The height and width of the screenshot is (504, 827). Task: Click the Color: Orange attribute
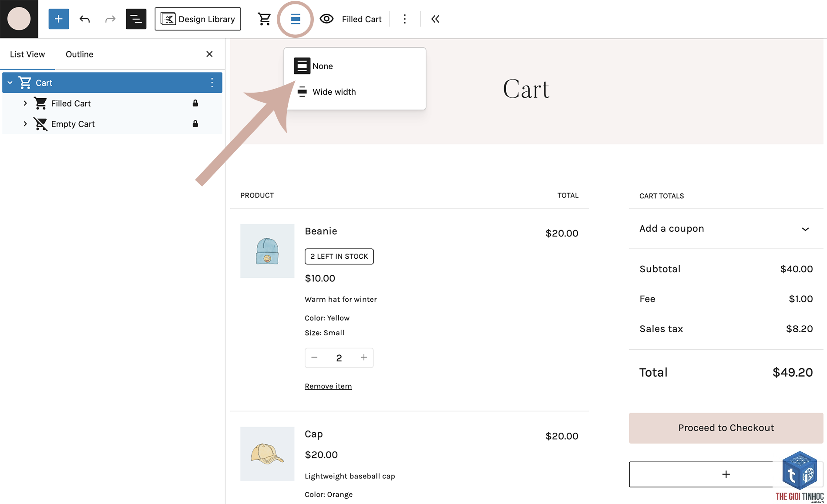(x=329, y=494)
